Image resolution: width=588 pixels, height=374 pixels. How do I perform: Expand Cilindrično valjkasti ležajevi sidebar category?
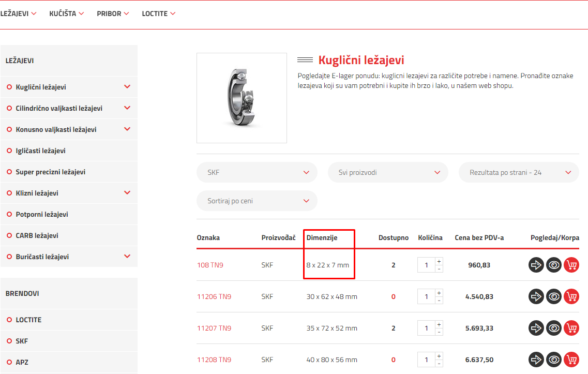127,108
